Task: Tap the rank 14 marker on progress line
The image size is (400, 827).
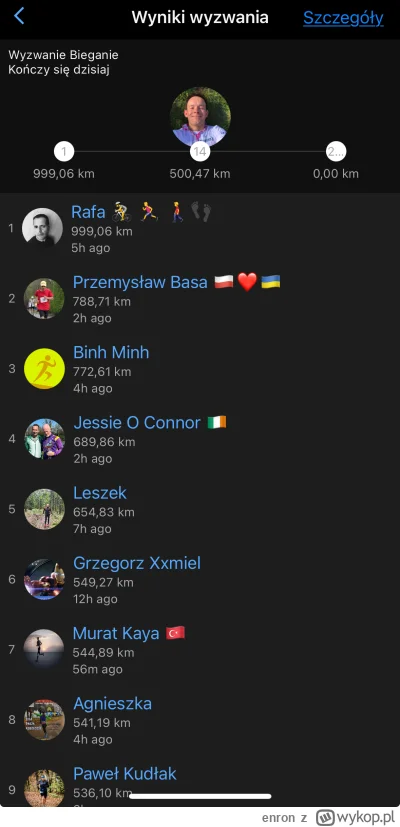Action: 200,152
